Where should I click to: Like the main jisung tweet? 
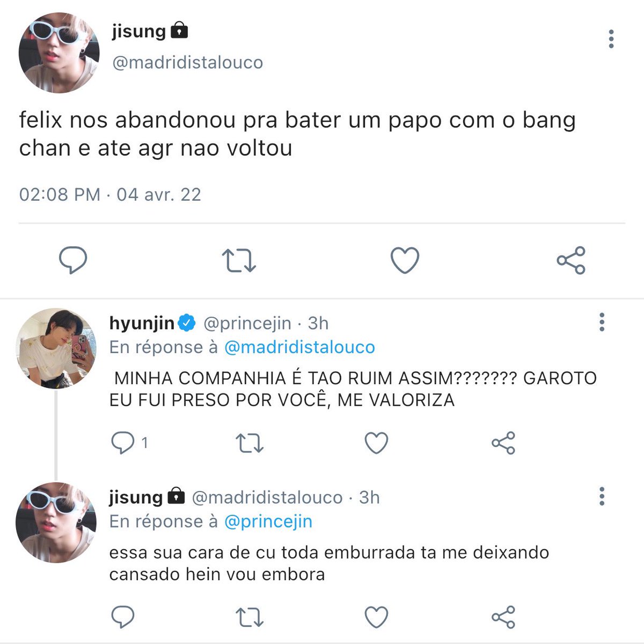click(404, 260)
